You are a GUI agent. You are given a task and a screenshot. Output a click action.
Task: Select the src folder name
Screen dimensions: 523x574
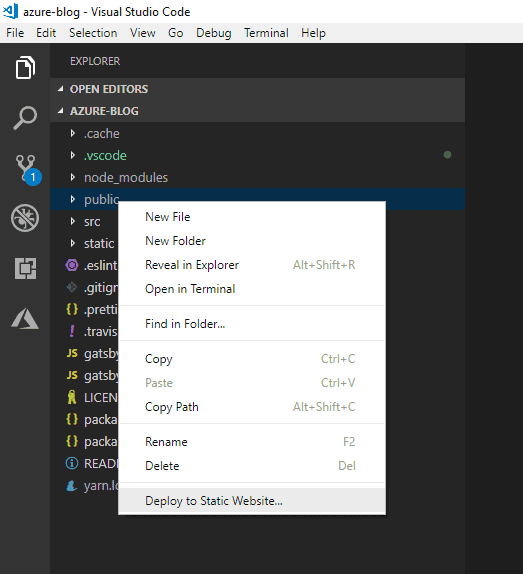tap(92, 222)
